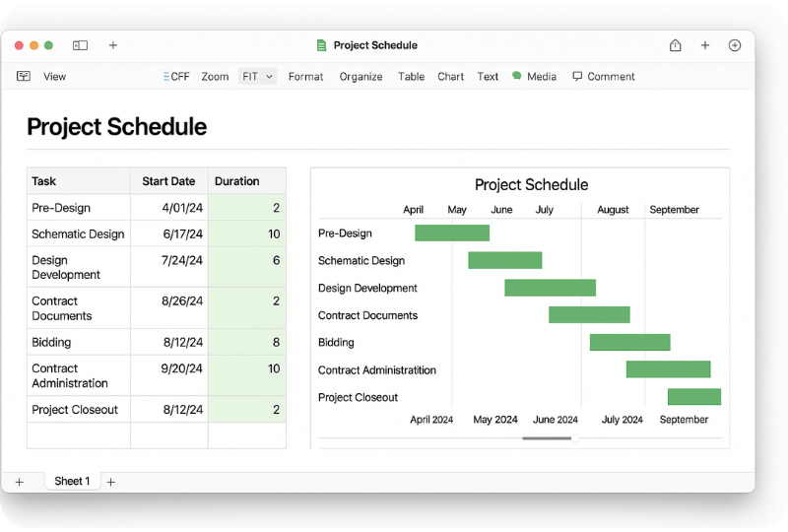The height and width of the screenshot is (532, 788).
Task: Click the plain plus icon near share
Action: click(x=705, y=45)
